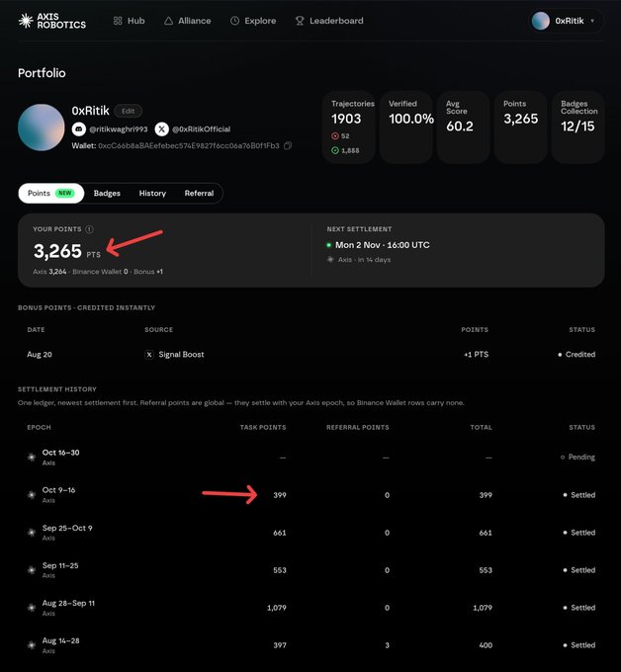The width and height of the screenshot is (621, 672).
Task: Click the Oct 9–16 epoch label
Action: [x=58, y=490]
